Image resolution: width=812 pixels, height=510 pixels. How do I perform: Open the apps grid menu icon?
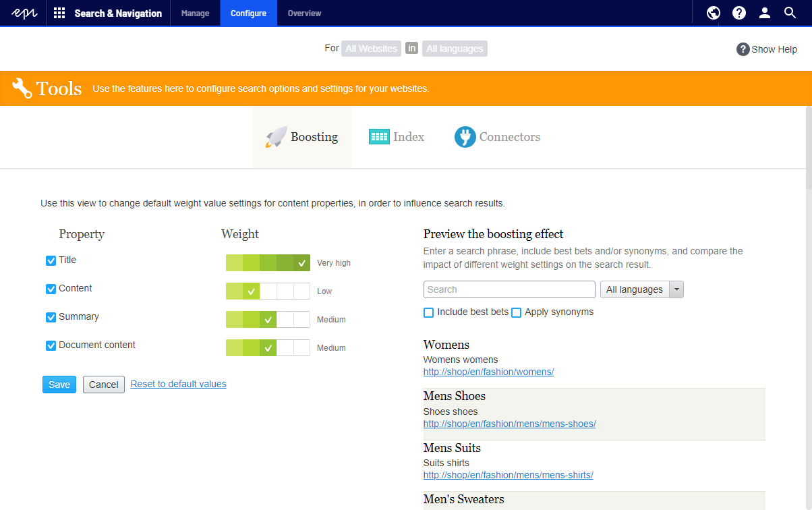(x=59, y=13)
